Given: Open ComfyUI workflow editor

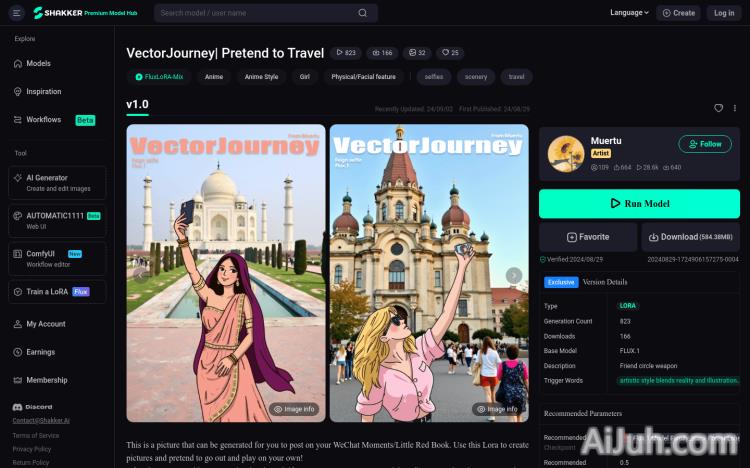Looking at the screenshot, I should pos(57,258).
